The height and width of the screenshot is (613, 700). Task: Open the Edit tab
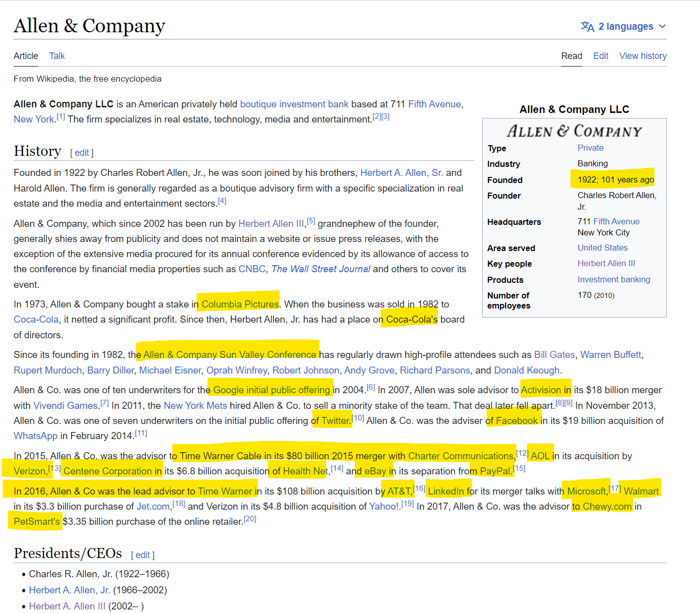[601, 56]
